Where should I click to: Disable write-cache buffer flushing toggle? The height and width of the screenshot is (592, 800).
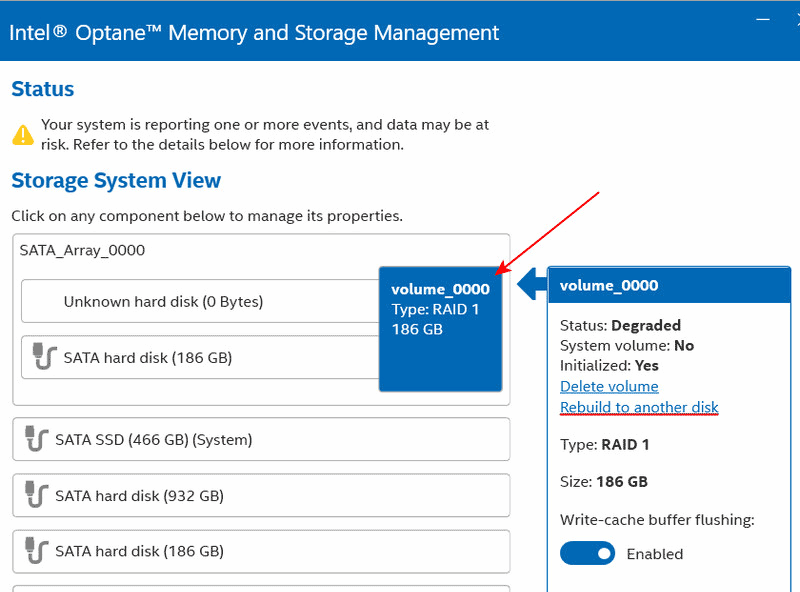[588, 553]
